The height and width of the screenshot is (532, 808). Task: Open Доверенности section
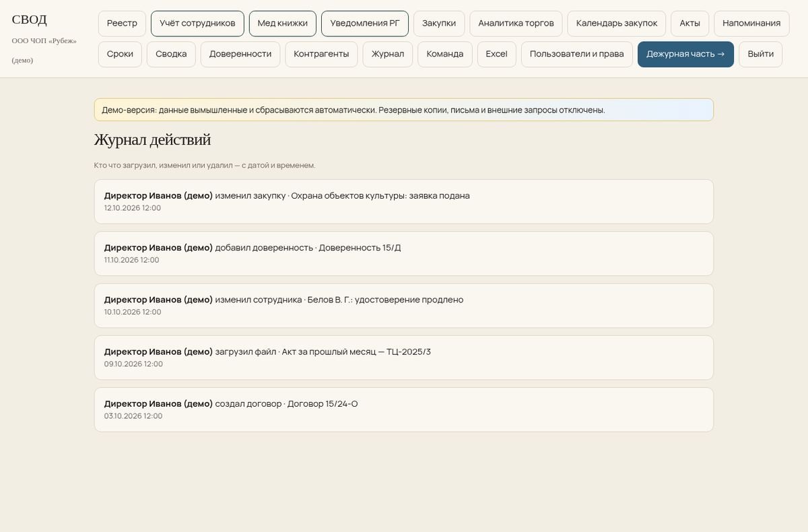click(x=240, y=54)
